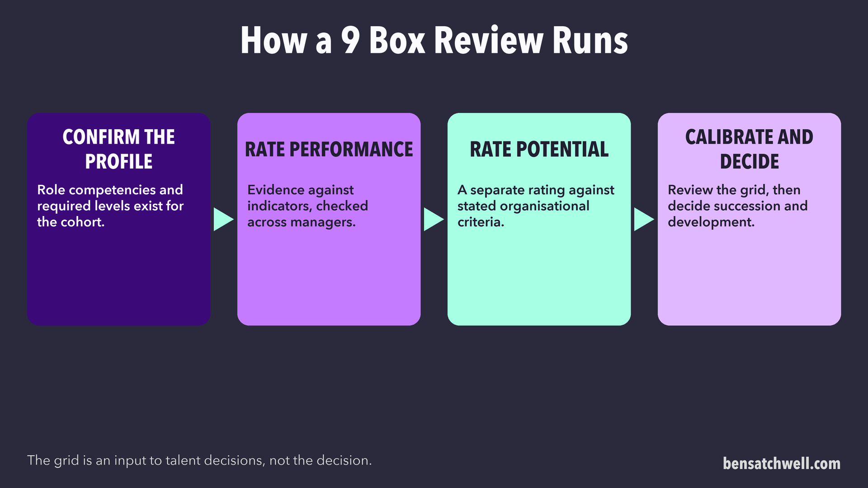
Task: Click the footer note 'The grid is an input to talent decisions'
Action: (x=199, y=460)
